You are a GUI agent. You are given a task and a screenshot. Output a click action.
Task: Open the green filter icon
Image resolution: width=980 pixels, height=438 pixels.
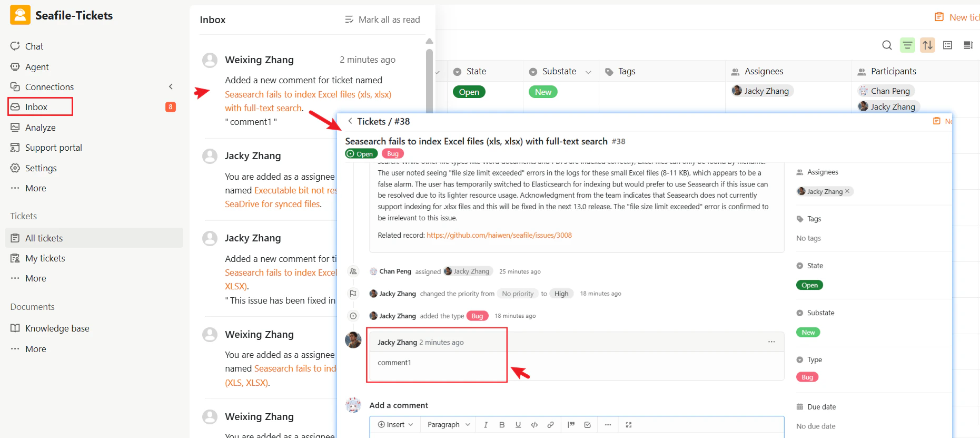[x=907, y=45]
